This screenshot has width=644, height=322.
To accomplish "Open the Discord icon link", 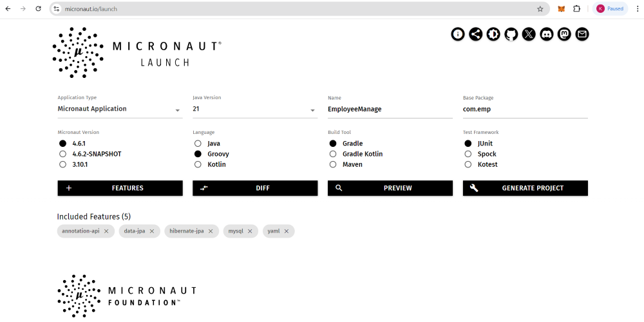I will point(546,34).
